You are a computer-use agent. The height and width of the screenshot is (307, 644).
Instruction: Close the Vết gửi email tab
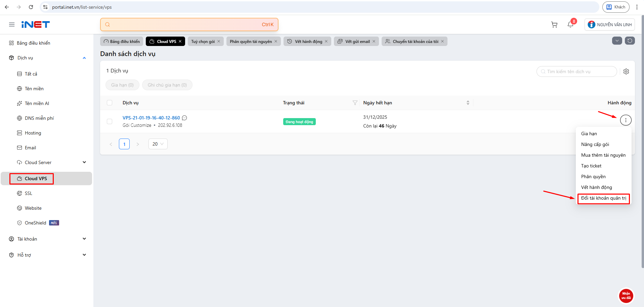point(374,41)
